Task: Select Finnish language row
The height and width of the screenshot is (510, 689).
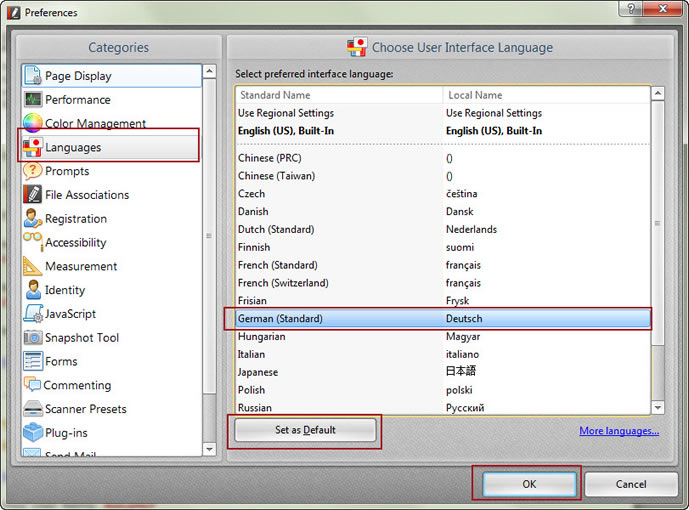Action: coord(443,247)
